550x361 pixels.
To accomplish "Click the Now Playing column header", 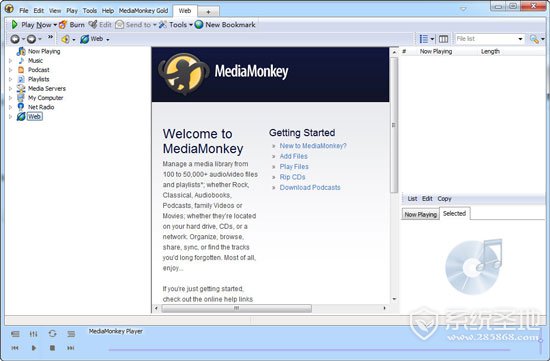I will click(x=436, y=52).
